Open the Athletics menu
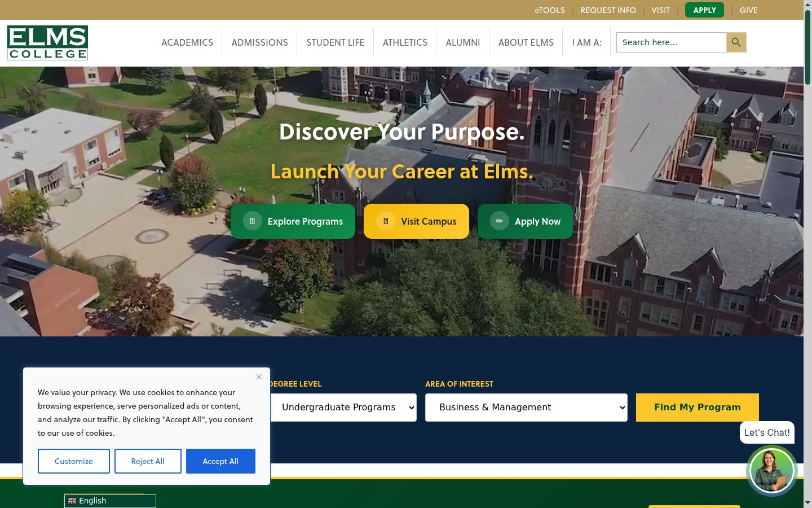812x508 pixels. (x=405, y=42)
